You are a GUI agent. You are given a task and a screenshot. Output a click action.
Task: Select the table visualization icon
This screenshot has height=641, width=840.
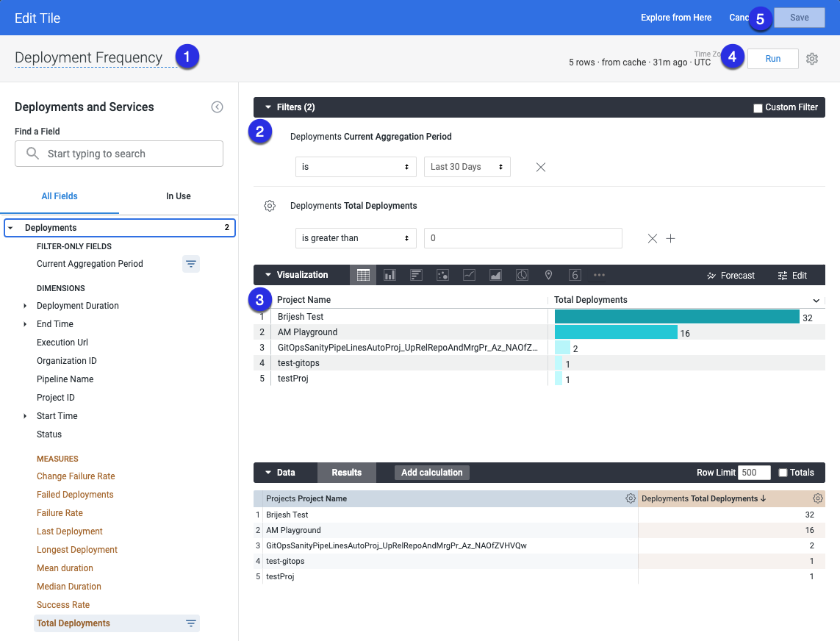363,275
